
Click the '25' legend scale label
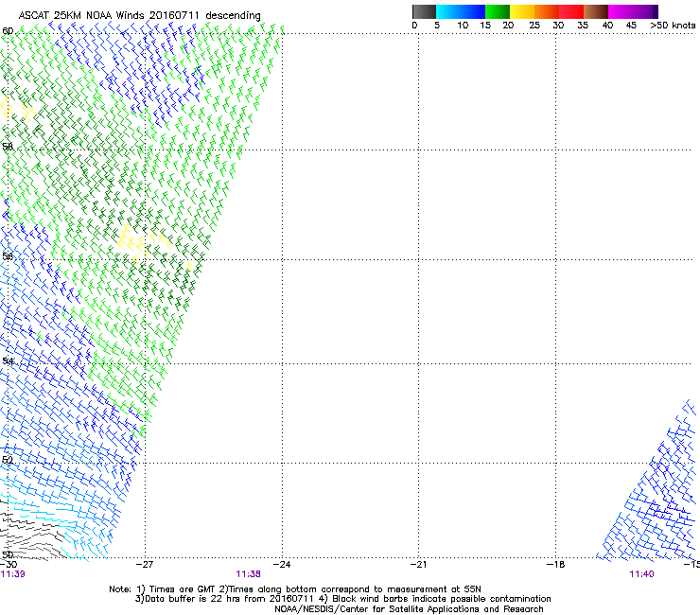coord(534,26)
